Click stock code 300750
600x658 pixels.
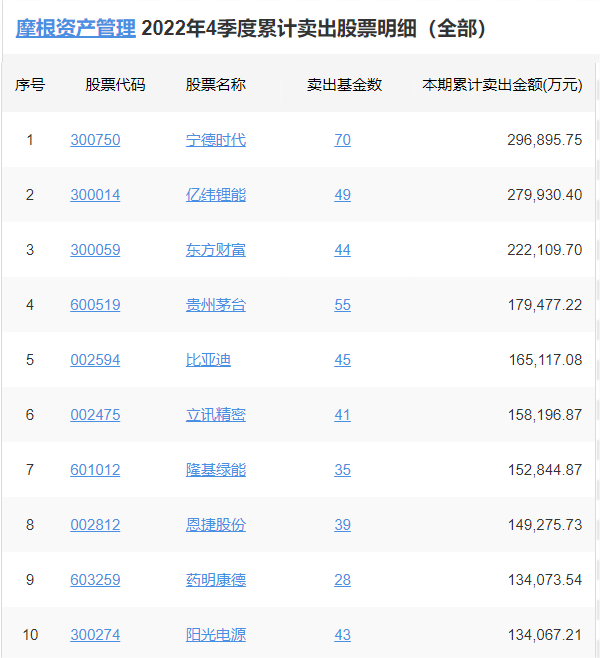pyautogui.click(x=95, y=140)
